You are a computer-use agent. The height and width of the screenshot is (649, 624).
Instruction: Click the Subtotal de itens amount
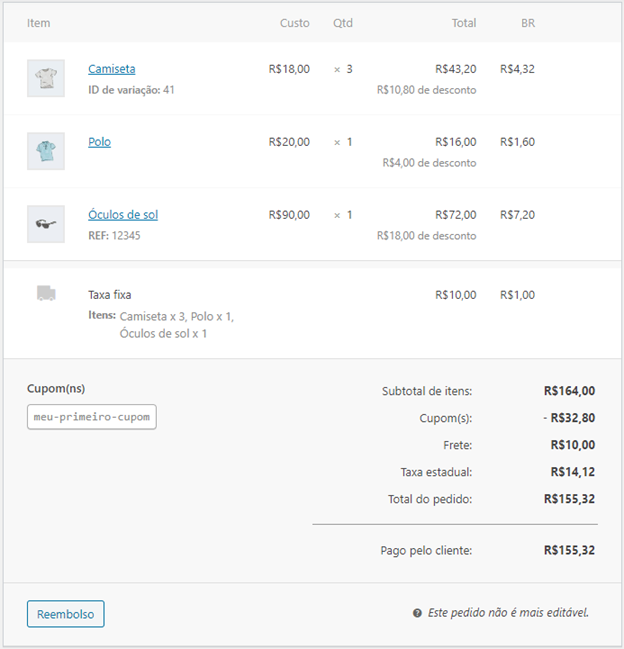[569, 391]
